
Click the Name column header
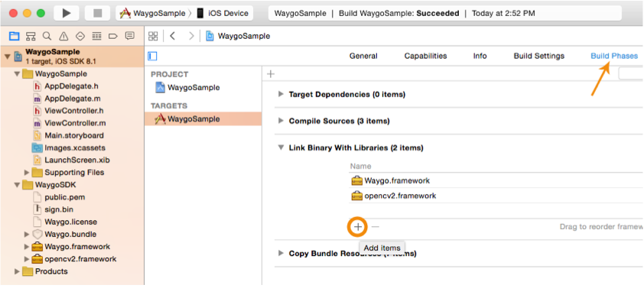click(x=360, y=167)
